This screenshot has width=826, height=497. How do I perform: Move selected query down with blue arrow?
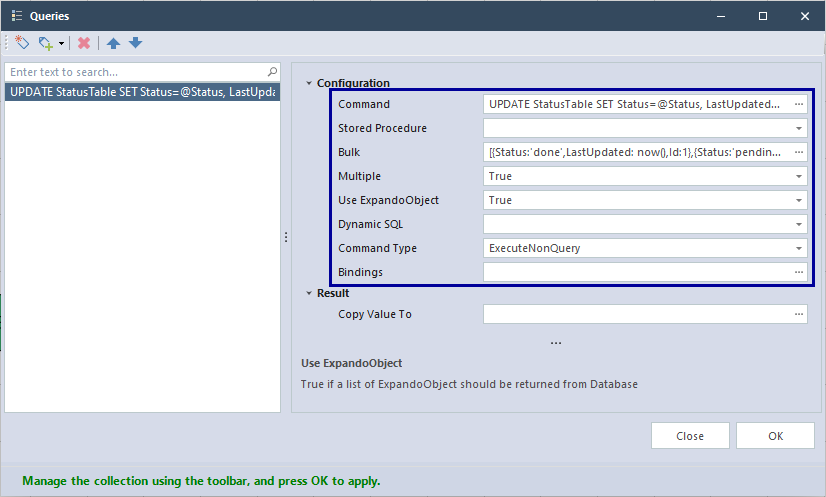[x=135, y=43]
